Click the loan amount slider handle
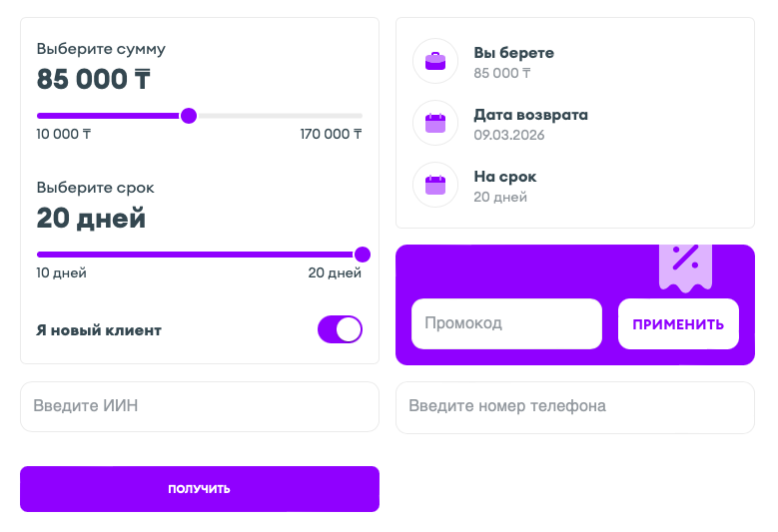This screenshot has height=532, width=778. coord(189,116)
